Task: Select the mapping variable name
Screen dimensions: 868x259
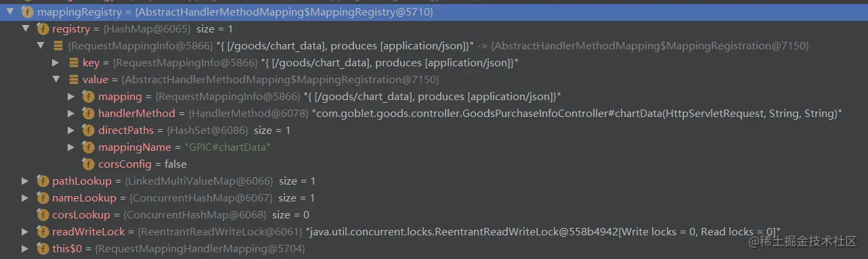Action: (x=120, y=96)
